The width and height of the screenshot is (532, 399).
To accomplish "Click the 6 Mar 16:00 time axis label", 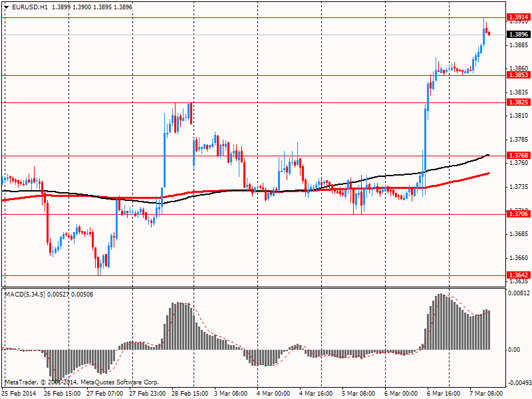I will (x=444, y=394).
